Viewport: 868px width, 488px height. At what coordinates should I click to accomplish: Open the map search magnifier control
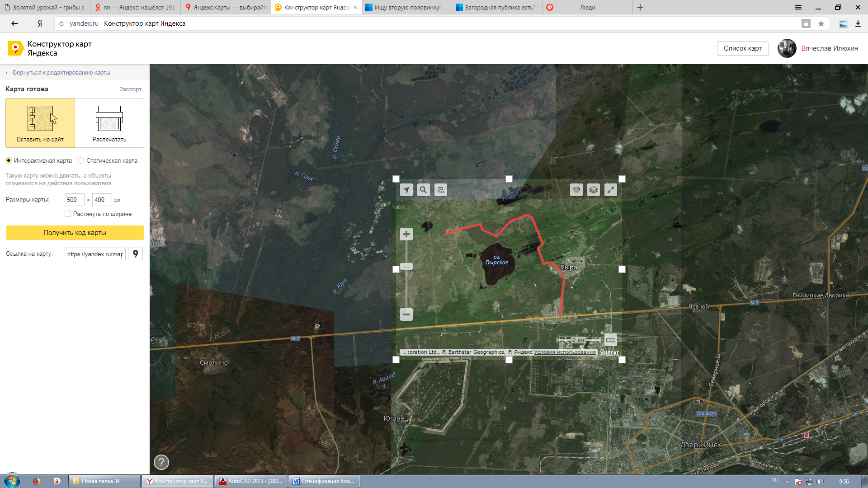[x=424, y=190]
